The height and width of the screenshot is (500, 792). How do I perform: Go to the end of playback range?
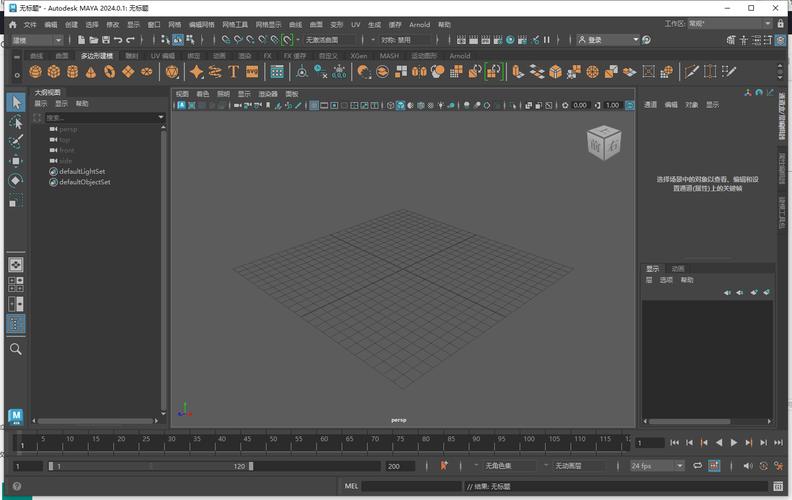coord(778,442)
